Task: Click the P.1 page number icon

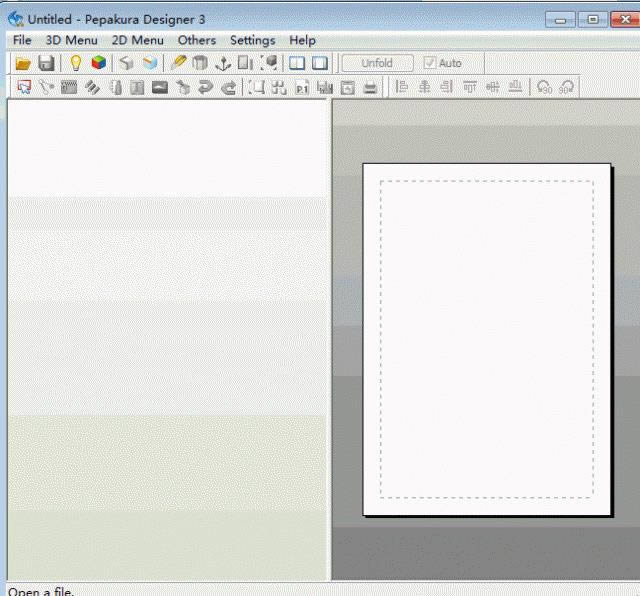Action: (x=302, y=88)
